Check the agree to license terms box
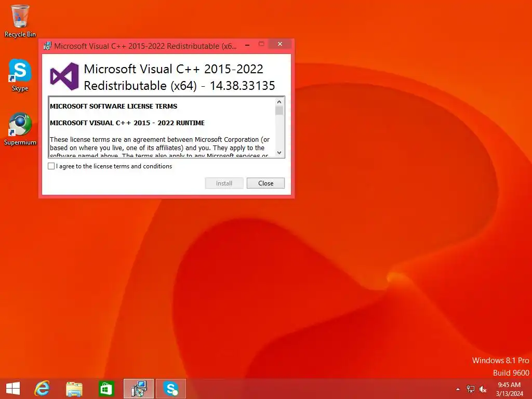This screenshot has height=399, width=532. tap(51, 166)
